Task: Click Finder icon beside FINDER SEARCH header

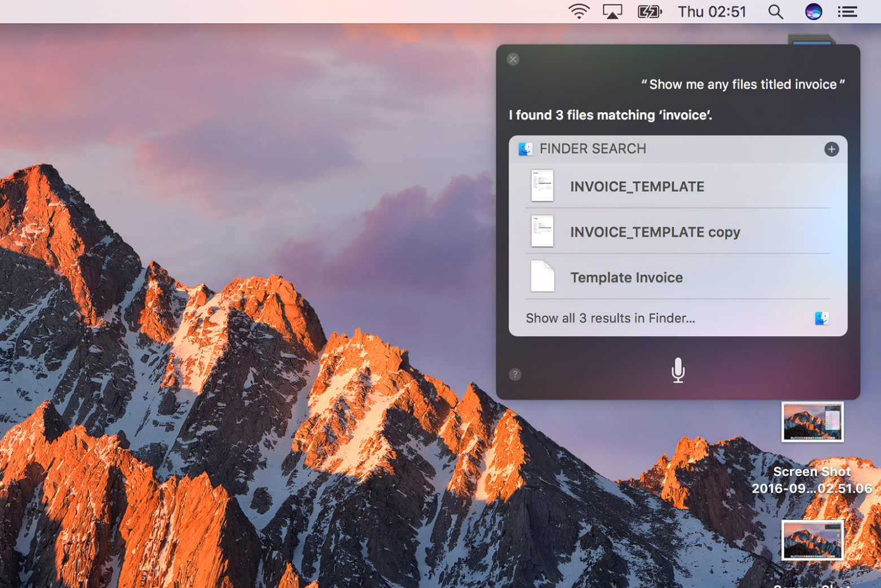Action: coord(525,149)
